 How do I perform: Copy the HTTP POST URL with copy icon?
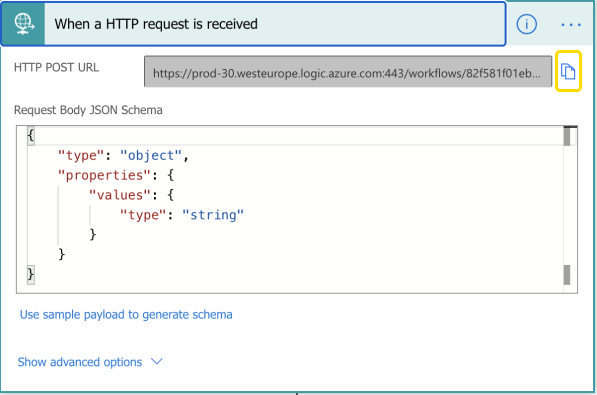pos(568,71)
